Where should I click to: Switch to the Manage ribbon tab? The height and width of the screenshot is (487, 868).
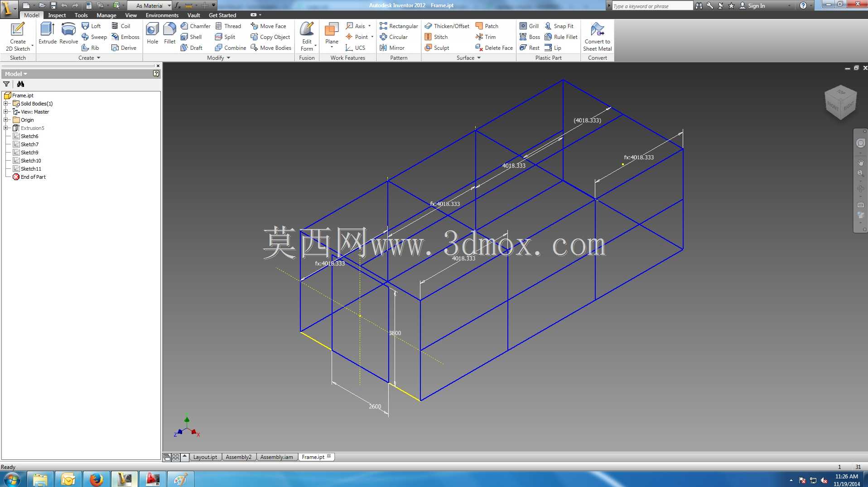coord(106,15)
